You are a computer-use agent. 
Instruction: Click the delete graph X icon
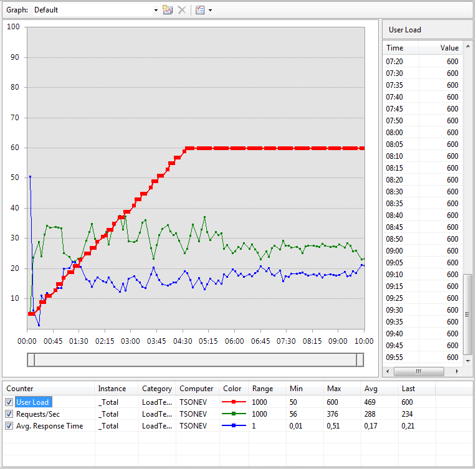coord(182,10)
